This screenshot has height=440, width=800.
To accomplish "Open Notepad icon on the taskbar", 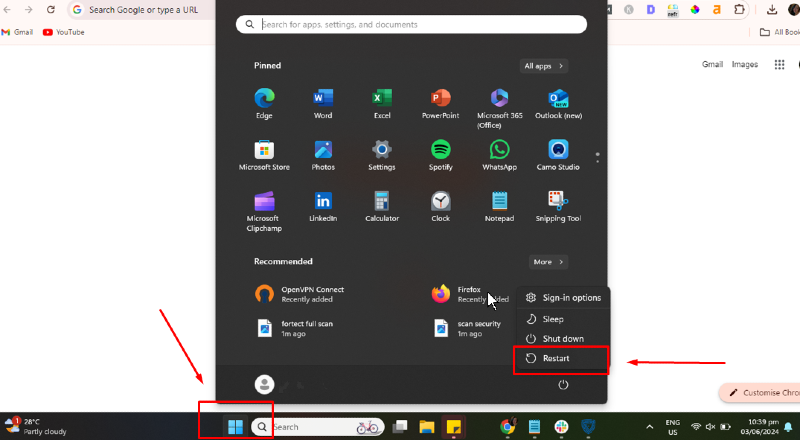I will pos(534,427).
